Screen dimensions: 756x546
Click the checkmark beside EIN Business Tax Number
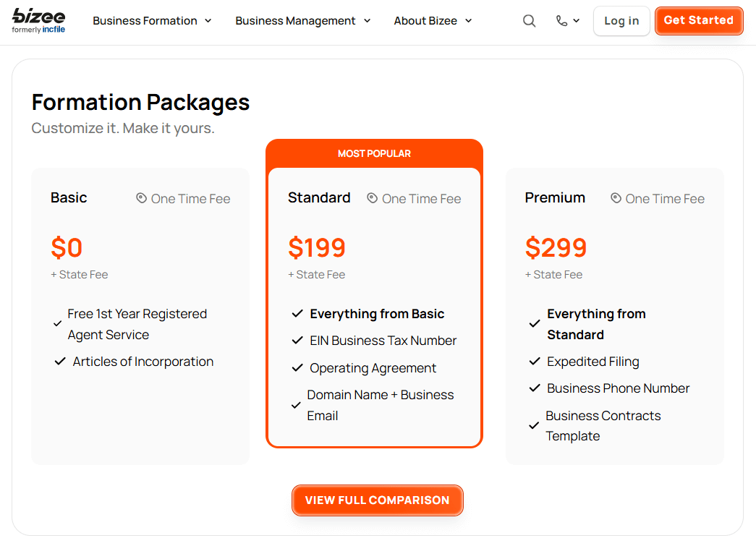297,340
